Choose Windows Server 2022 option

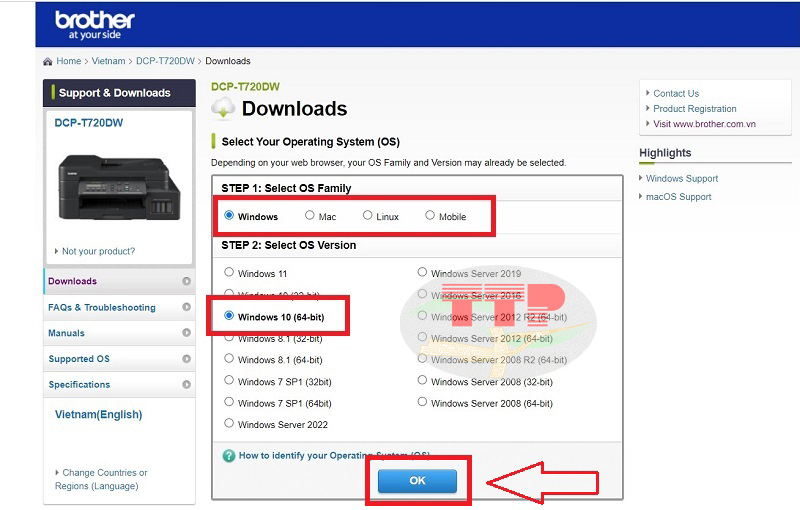tap(229, 423)
